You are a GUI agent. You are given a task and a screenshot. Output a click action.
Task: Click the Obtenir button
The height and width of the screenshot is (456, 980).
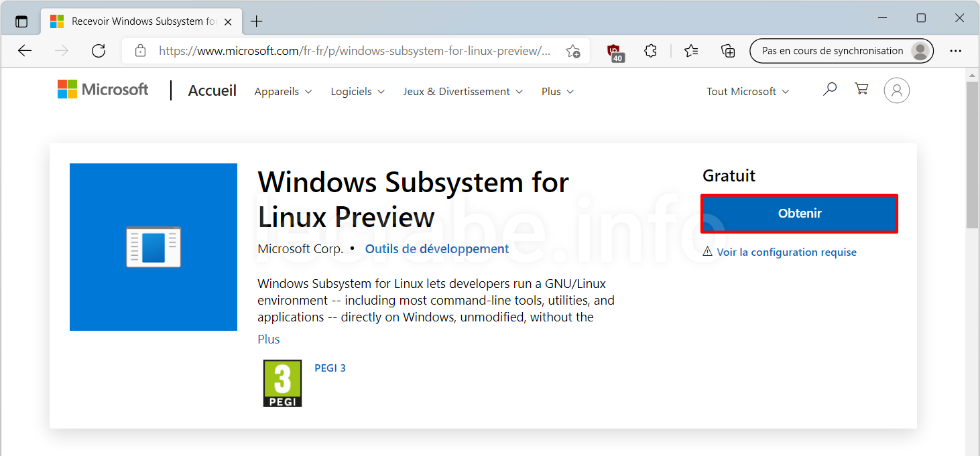click(x=799, y=214)
